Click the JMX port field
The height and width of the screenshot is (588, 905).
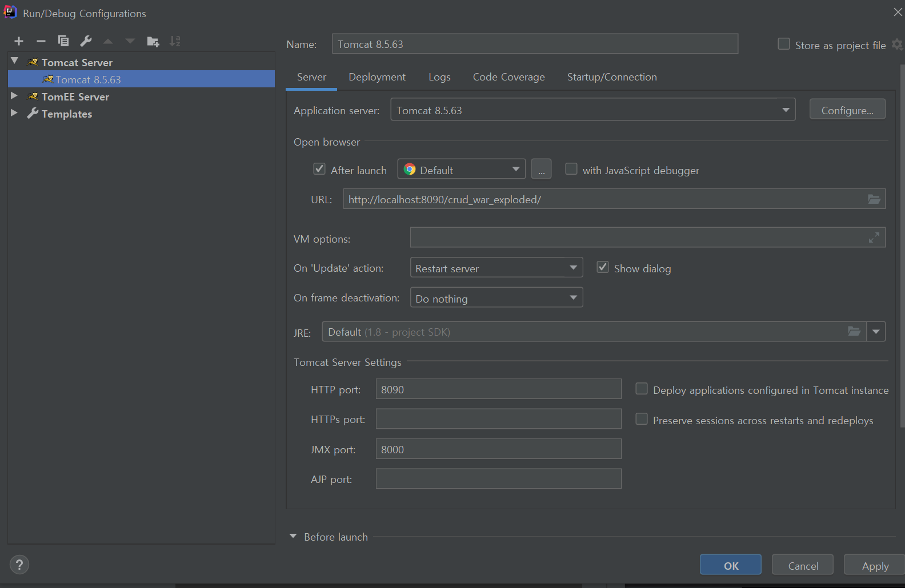(499, 449)
